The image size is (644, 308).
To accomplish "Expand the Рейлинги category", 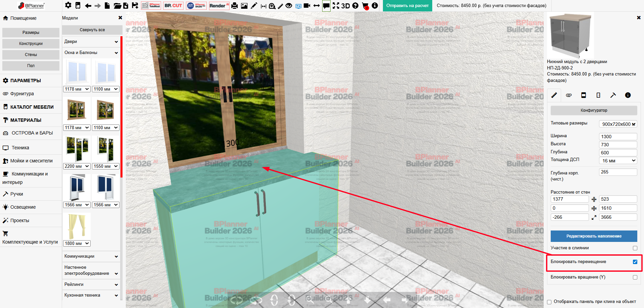I will 91,285.
